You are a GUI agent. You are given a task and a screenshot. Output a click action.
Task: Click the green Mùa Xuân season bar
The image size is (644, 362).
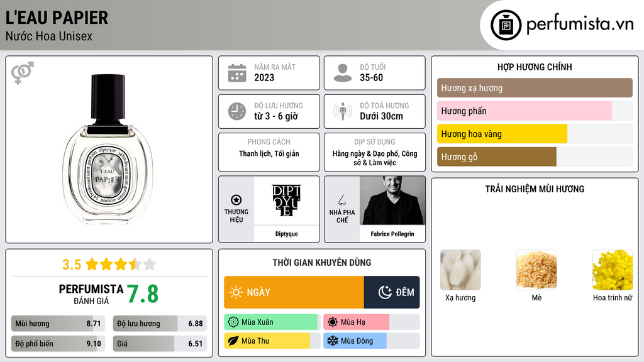tap(271, 322)
